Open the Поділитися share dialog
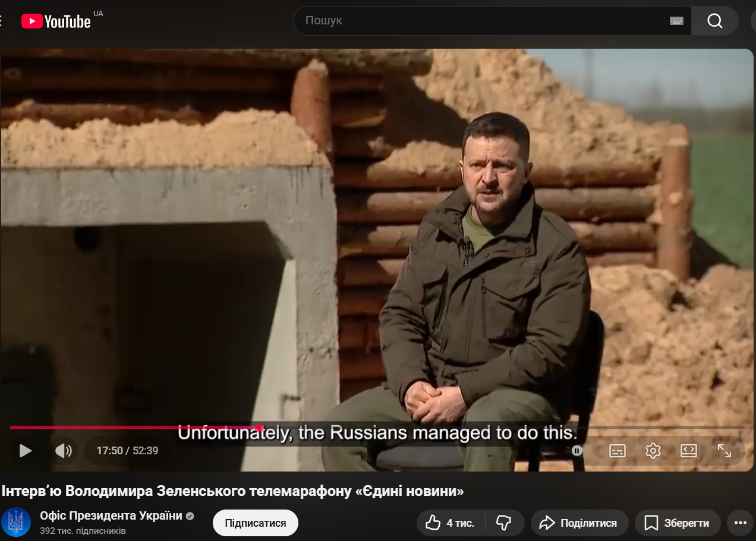Image resolution: width=756 pixels, height=541 pixels. pyautogui.click(x=579, y=523)
